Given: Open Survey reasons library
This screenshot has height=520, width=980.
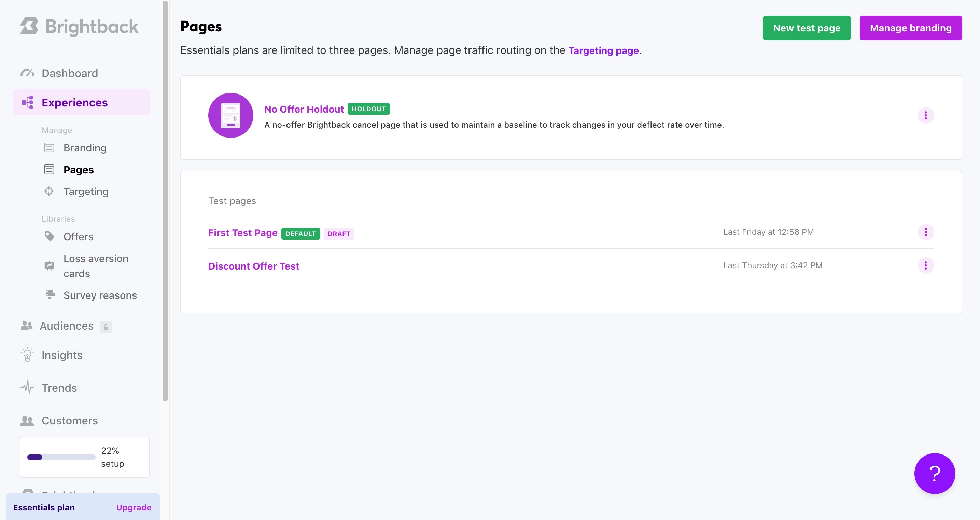Looking at the screenshot, I should pyautogui.click(x=100, y=295).
